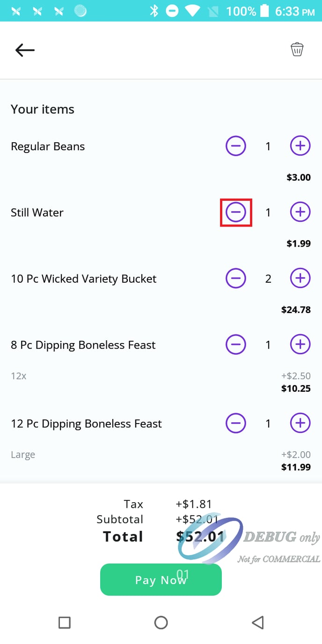Decrease quantity of 10 Pc Wicked Variety Bucket
Viewport: 322px width, 644px height.
[x=236, y=278]
